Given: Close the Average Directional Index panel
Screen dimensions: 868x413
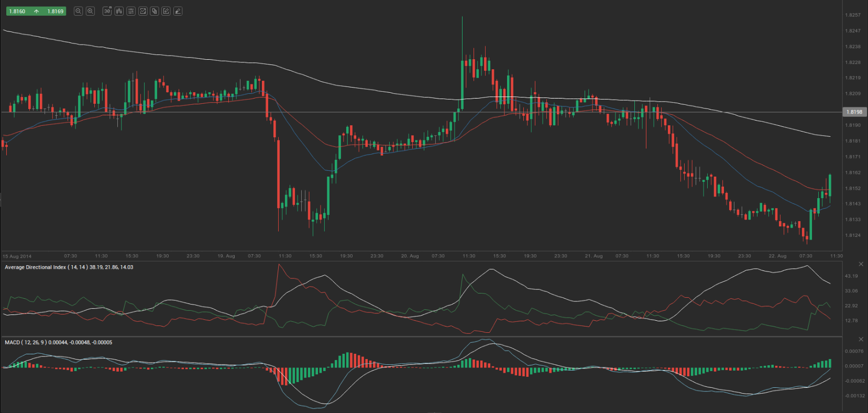Looking at the screenshot, I should tap(861, 264).
